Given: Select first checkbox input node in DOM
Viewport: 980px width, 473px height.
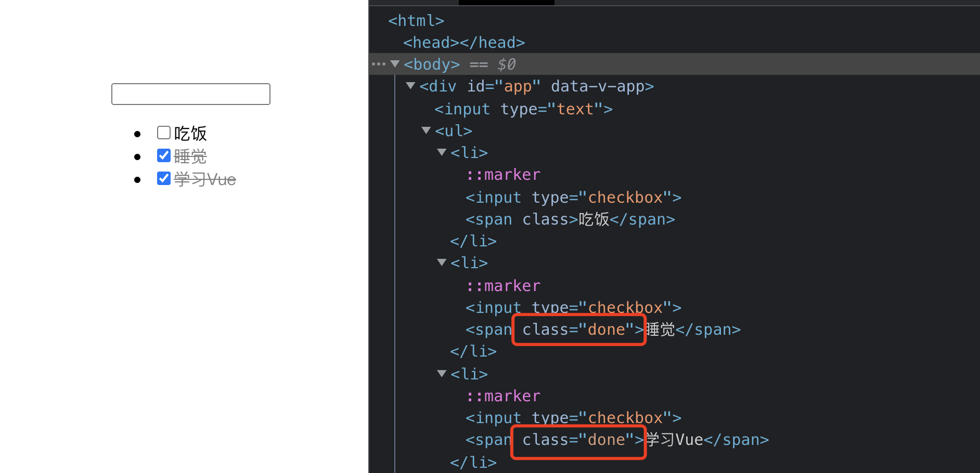Looking at the screenshot, I should pyautogui.click(x=573, y=198).
